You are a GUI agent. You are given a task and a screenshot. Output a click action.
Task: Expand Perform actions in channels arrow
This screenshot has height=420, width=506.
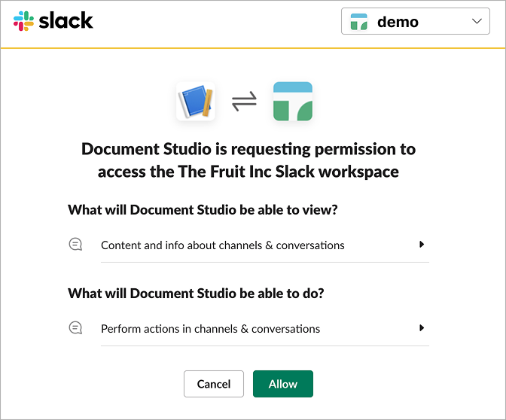tap(422, 327)
